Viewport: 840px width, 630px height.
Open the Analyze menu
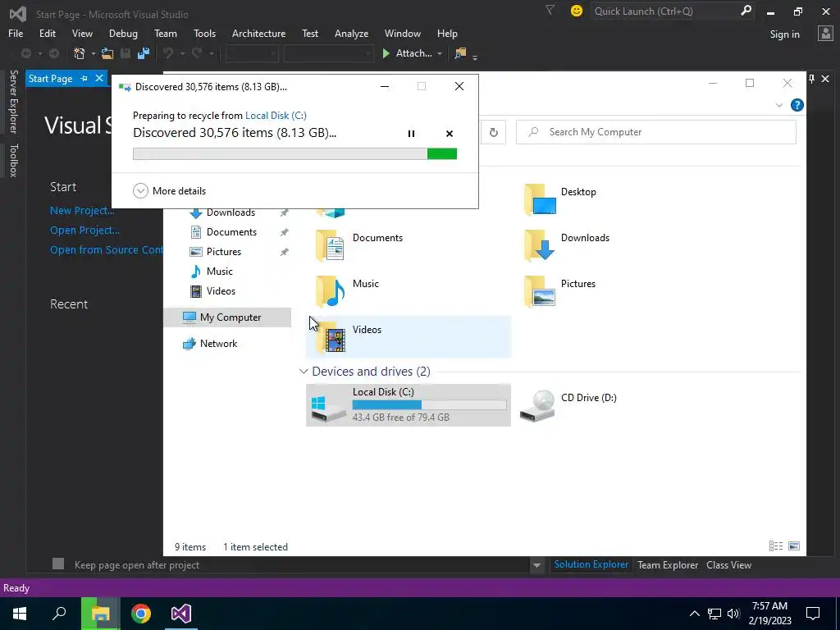click(x=351, y=33)
